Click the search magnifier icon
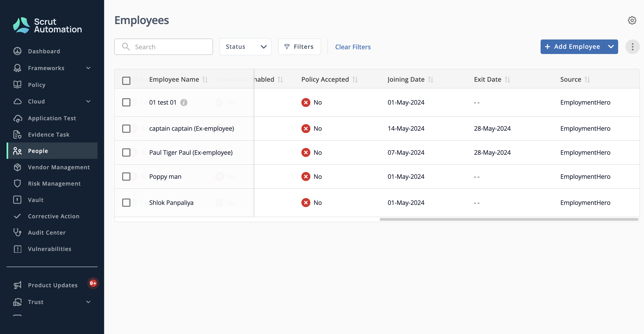Screen dimensions: 644x334 [x=126, y=47]
